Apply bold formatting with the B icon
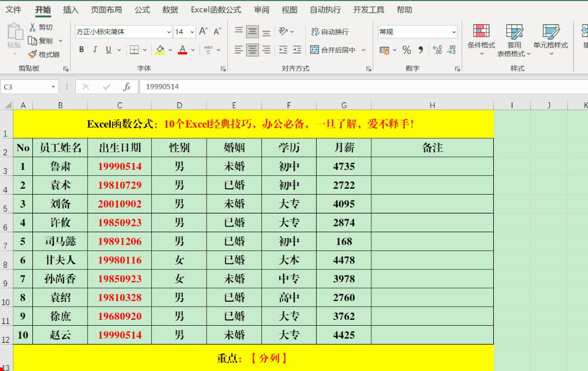The width and height of the screenshot is (588, 371). [81, 49]
